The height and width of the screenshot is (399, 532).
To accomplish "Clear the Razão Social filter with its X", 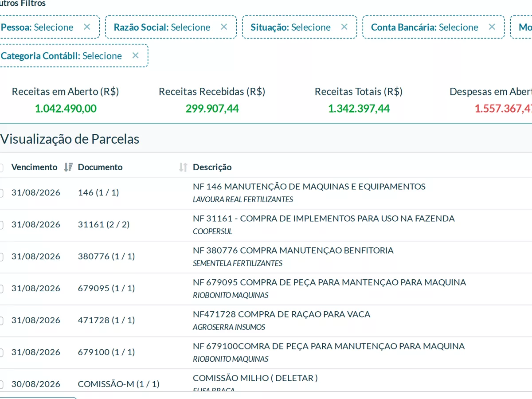I will click(x=224, y=27).
